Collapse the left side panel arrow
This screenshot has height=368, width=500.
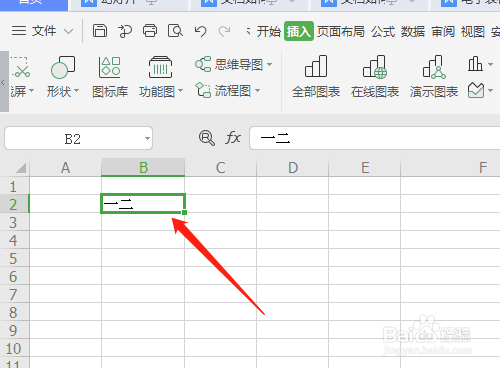click(x=3, y=82)
